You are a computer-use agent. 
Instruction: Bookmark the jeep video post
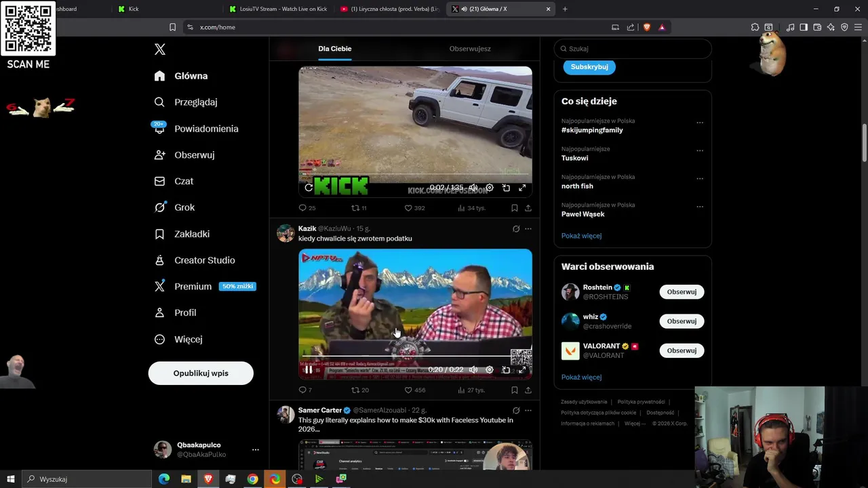(515, 208)
